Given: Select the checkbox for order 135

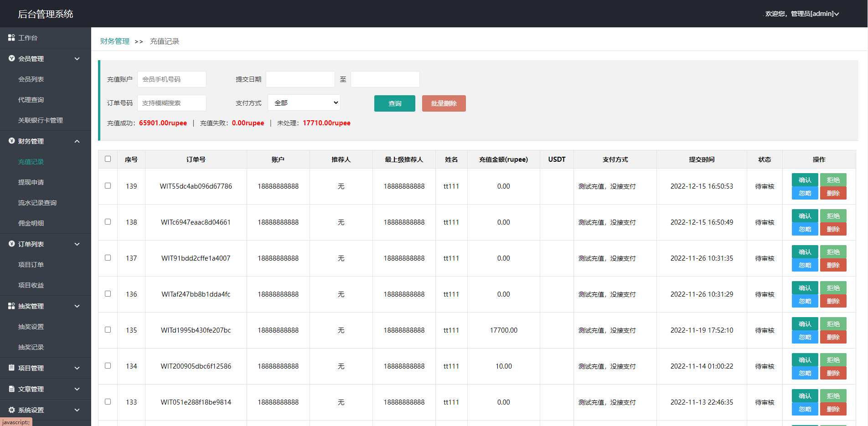Looking at the screenshot, I should 108,330.
